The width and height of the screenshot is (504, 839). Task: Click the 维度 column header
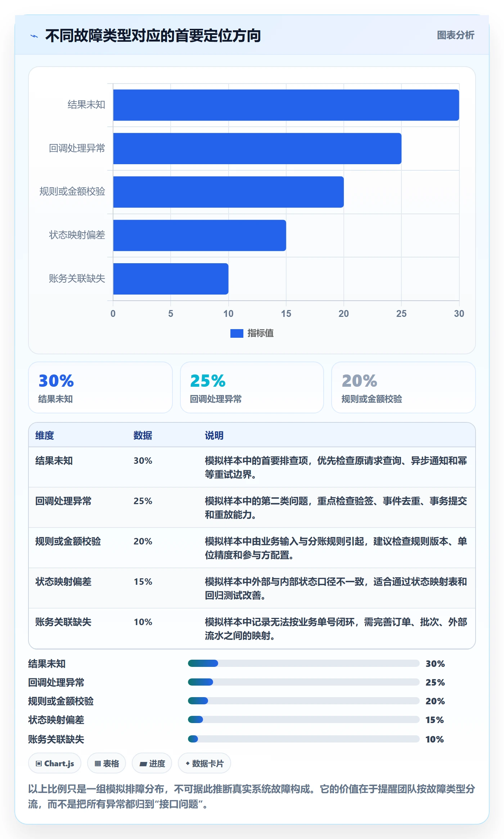pyautogui.click(x=45, y=435)
